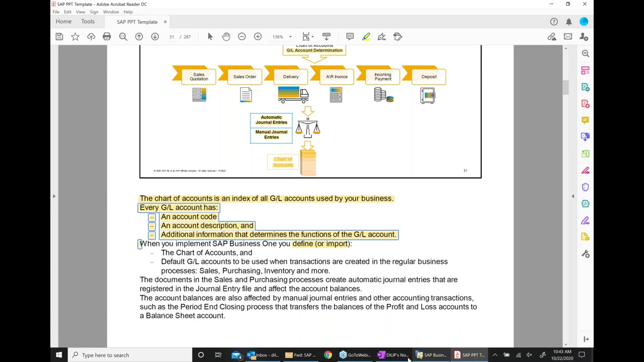Switch to SAP Business One in taskbar
The image size is (644, 362).
click(x=431, y=355)
